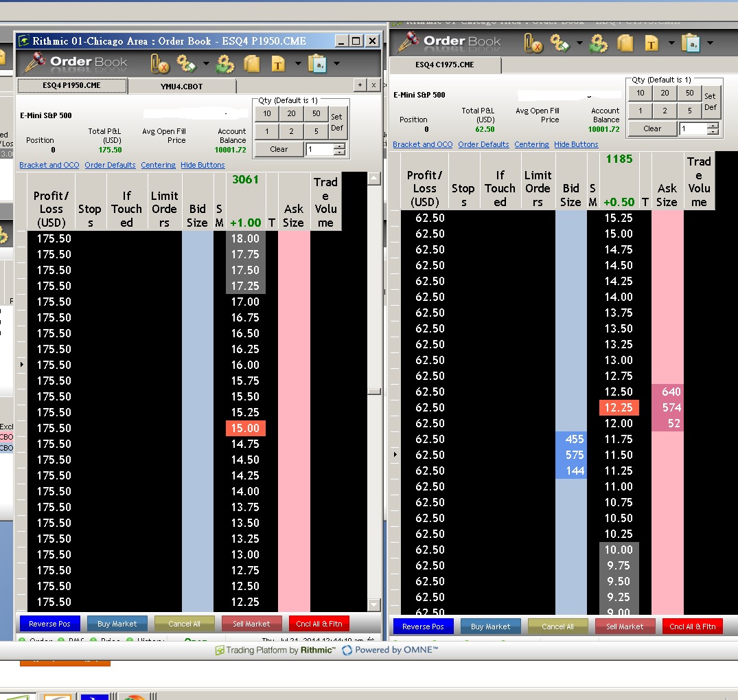Click the copy pages icon in C1975 window
This screenshot has width=738, height=700.
[x=625, y=43]
